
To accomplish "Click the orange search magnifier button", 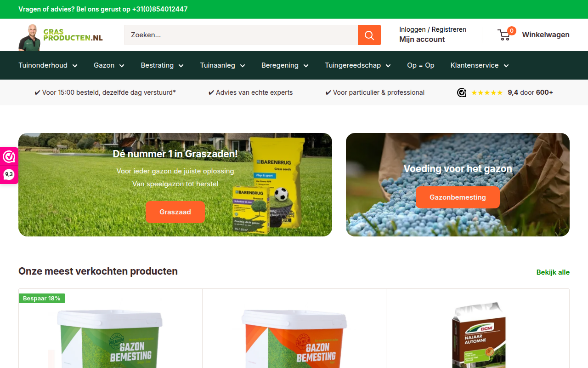I will point(369,35).
